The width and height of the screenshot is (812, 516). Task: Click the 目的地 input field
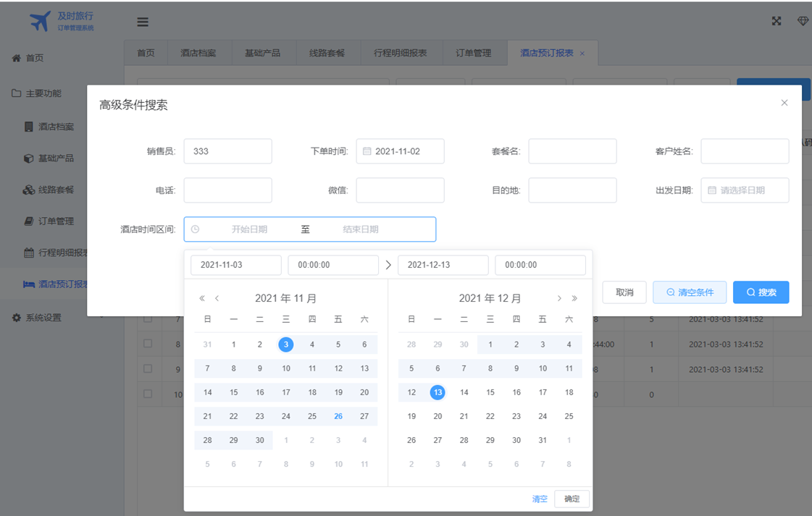coord(573,190)
